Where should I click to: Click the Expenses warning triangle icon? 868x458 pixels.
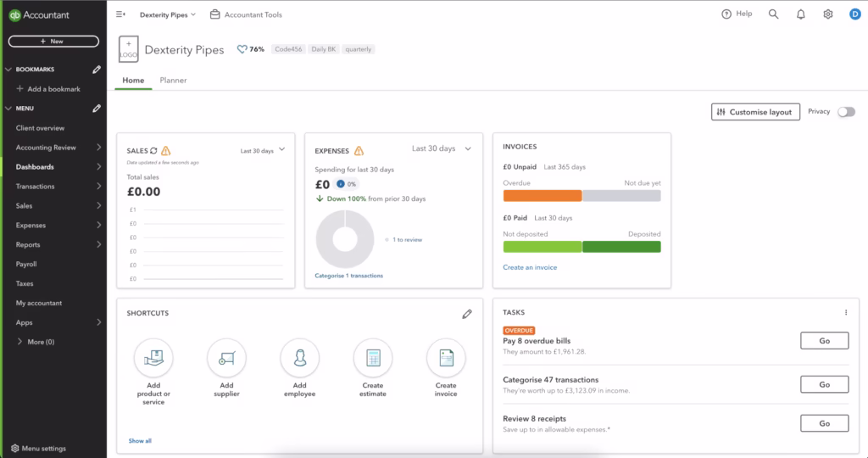[x=359, y=151]
